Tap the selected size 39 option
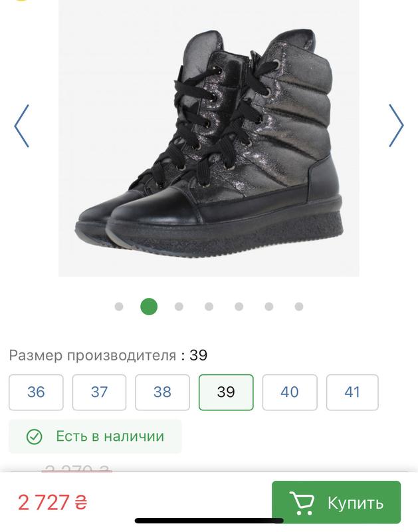This screenshot has height=532, width=418. (x=226, y=392)
